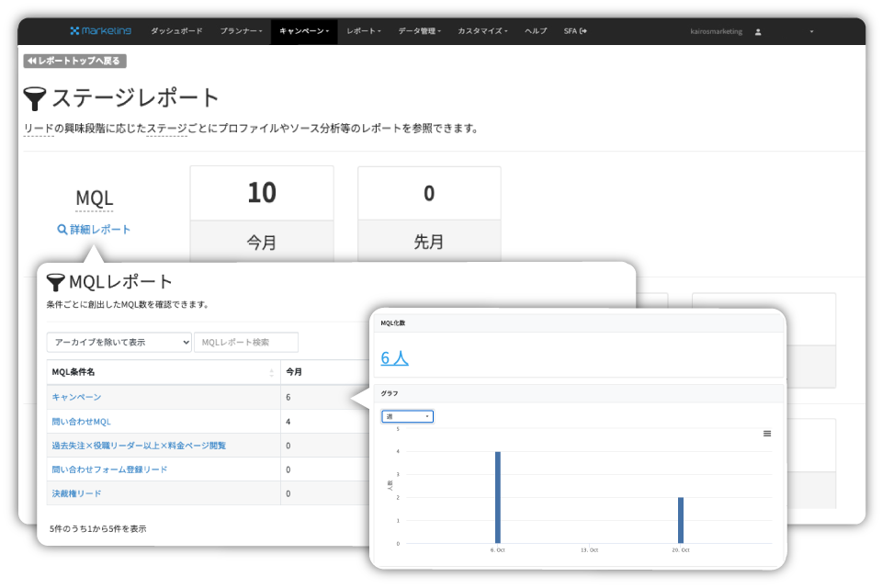Open the レポート menu in the navbar
The height and width of the screenshot is (588, 882).
click(x=362, y=29)
